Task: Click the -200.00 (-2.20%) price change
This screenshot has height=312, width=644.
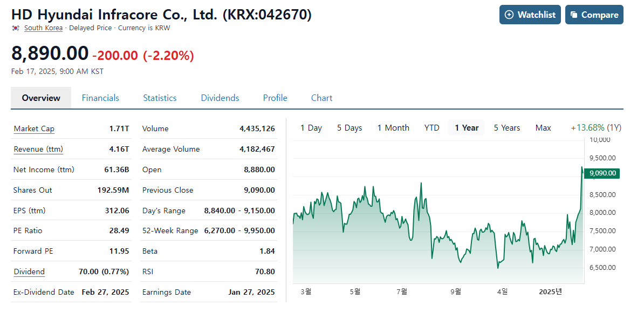Action: pyautogui.click(x=143, y=55)
